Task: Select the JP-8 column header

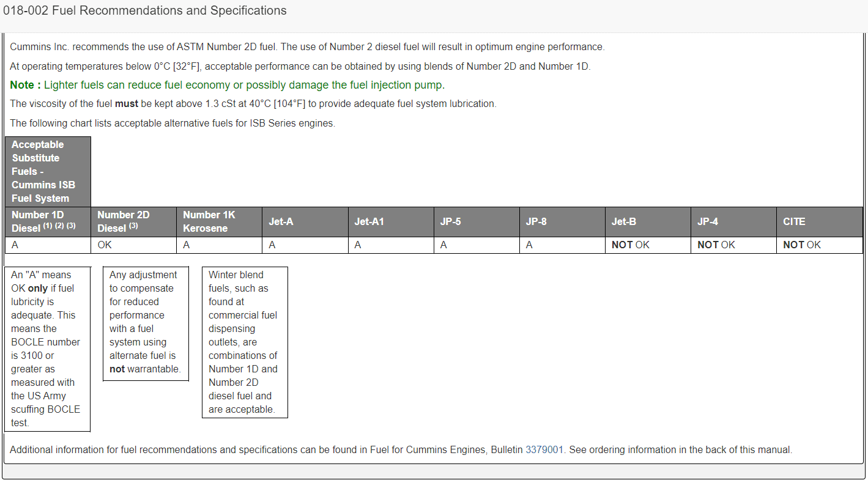Action: [562, 221]
